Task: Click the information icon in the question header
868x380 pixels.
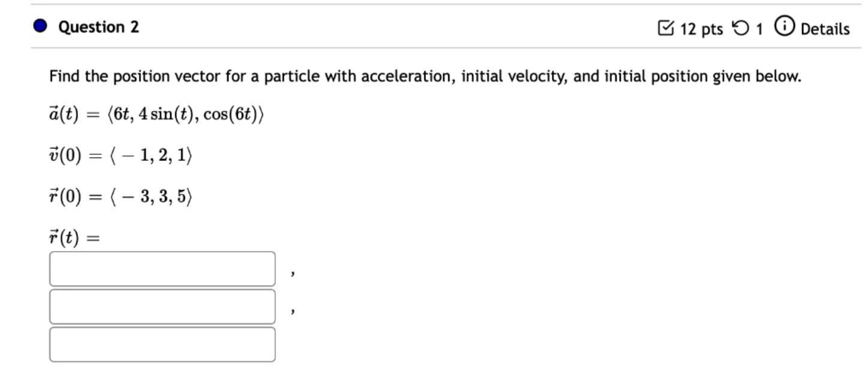Action: [784, 26]
